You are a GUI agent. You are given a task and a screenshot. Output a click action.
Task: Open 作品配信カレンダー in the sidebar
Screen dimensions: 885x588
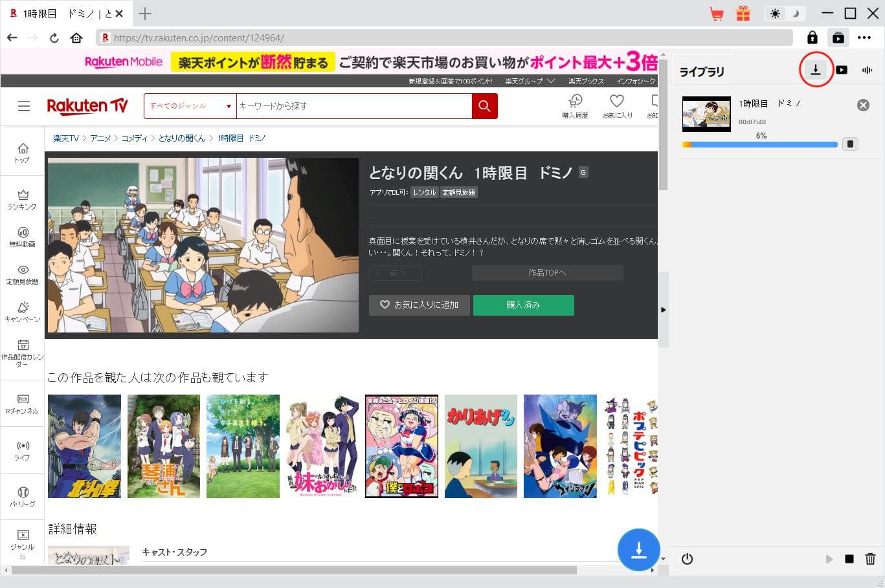click(23, 353)
